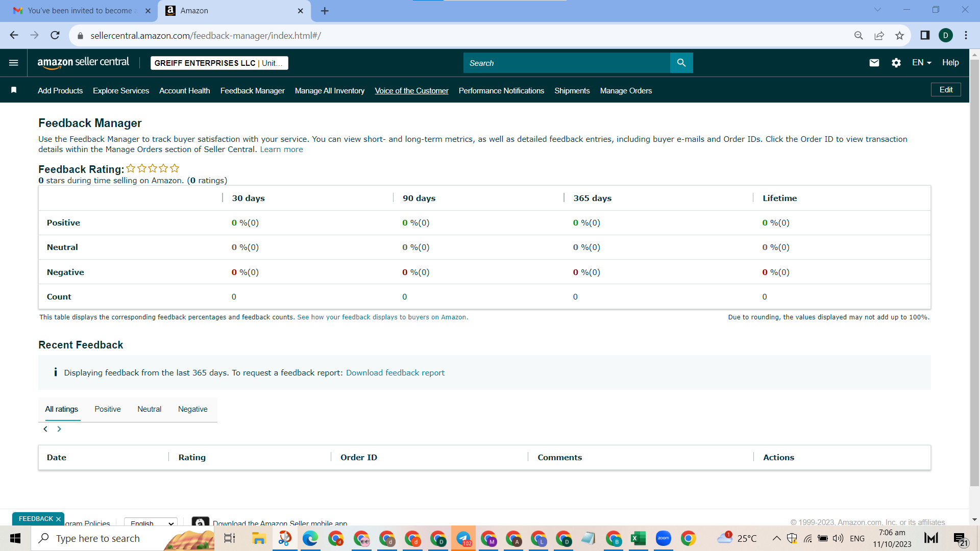Show hidden system tray icons
The height and width of the screenshot is (551, 980).
(776, 538)
